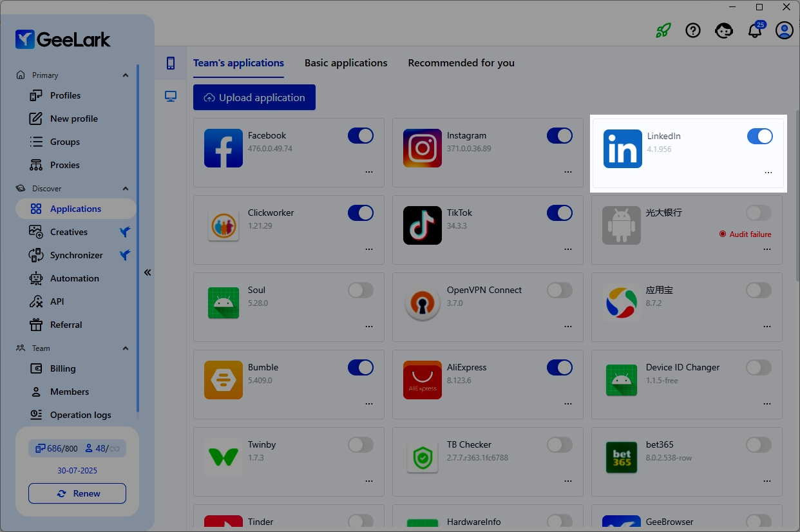Click the Renew button

[77, 493]
